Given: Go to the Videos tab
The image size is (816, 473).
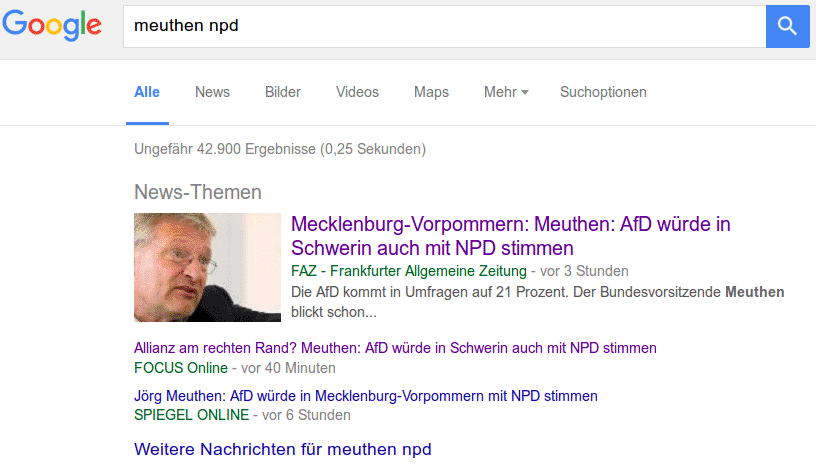Looking at the screenshot, I should [x=357, y=92].
